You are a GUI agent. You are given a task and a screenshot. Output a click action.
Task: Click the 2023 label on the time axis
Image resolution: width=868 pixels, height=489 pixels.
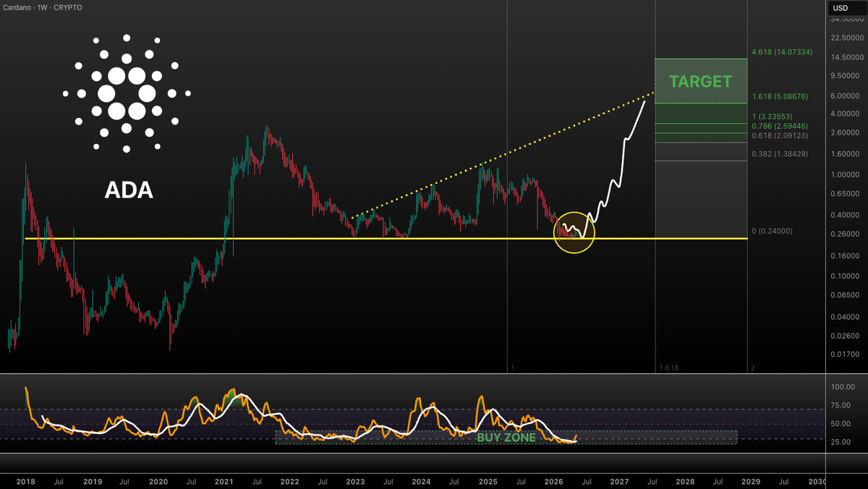356,481
